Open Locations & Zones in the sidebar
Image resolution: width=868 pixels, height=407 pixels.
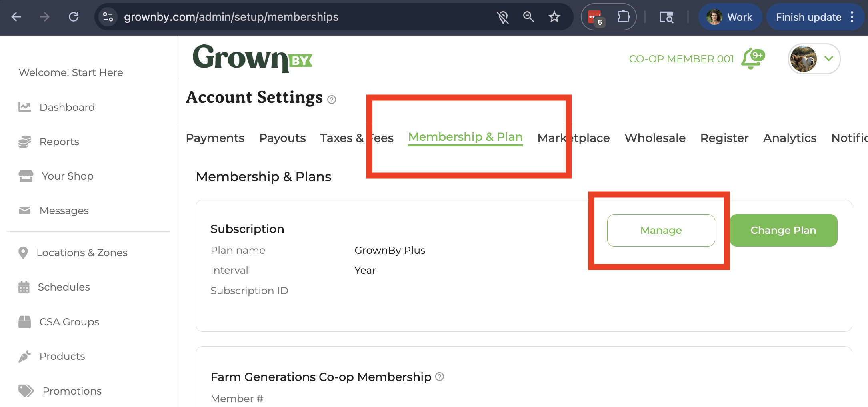[82, 253]
